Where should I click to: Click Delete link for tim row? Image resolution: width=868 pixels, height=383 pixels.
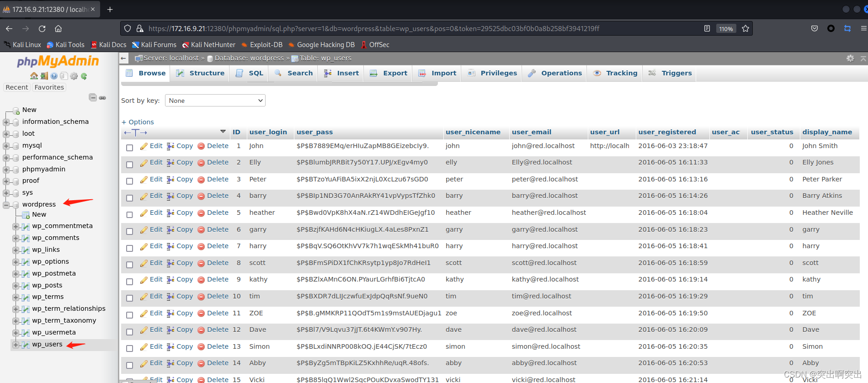click(x=218, y=296)
